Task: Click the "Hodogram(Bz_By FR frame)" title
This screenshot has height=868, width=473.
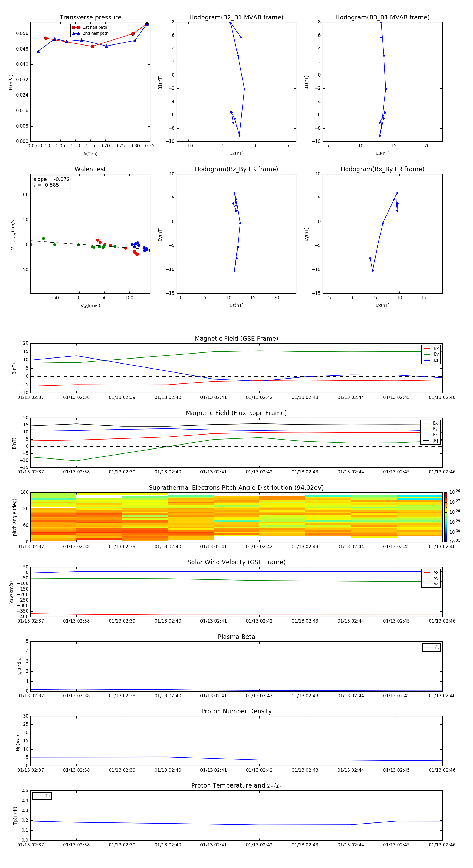Action: pyautogui.click(x=236, y=169)
